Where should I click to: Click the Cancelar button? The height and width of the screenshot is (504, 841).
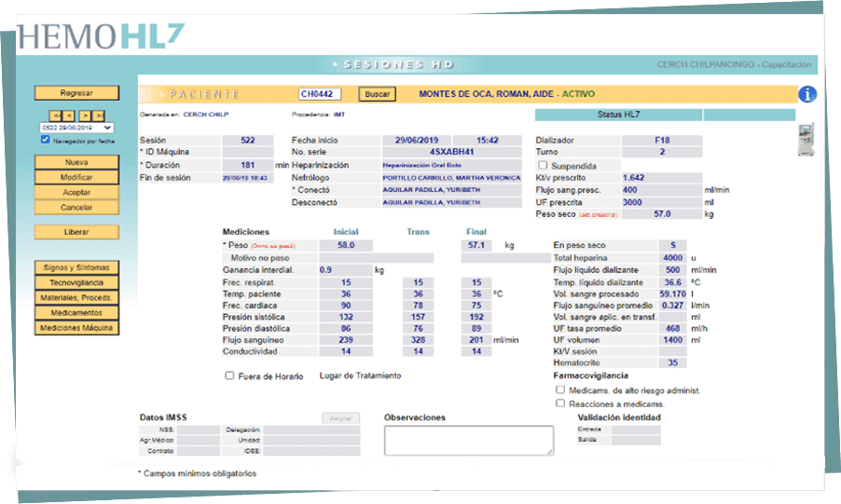[76, 207]
